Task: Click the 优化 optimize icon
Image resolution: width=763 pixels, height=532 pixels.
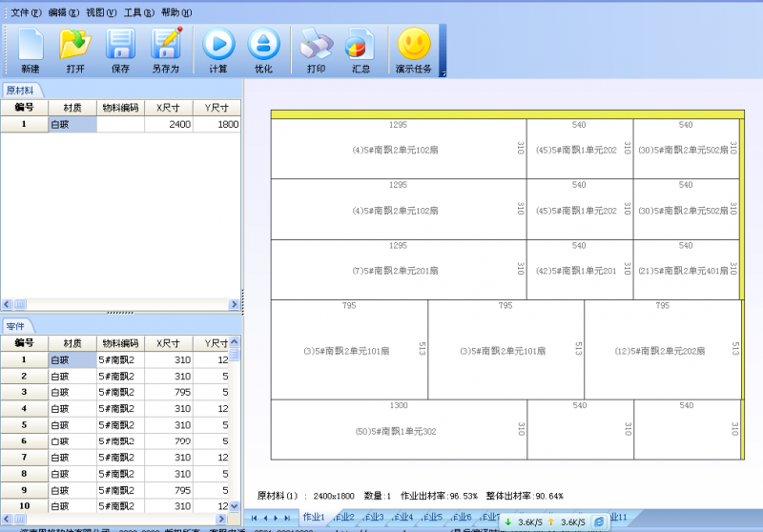Action: coord(263,50)
